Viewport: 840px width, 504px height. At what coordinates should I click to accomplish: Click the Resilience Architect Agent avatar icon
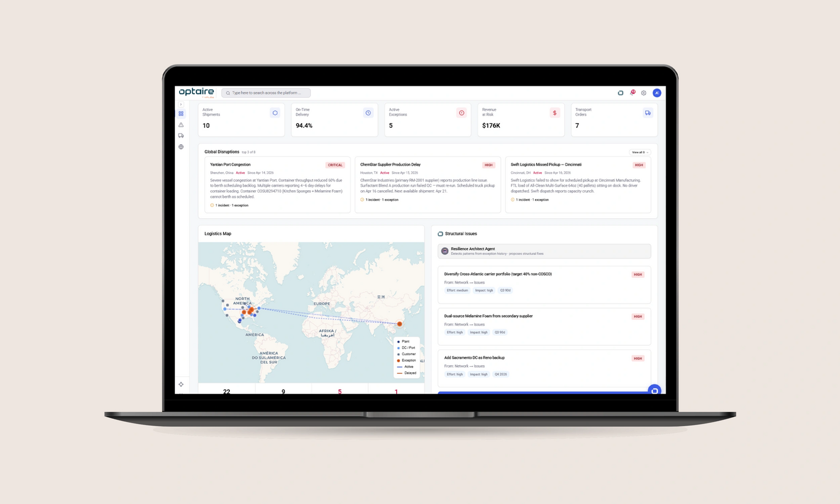coord(445,251)
